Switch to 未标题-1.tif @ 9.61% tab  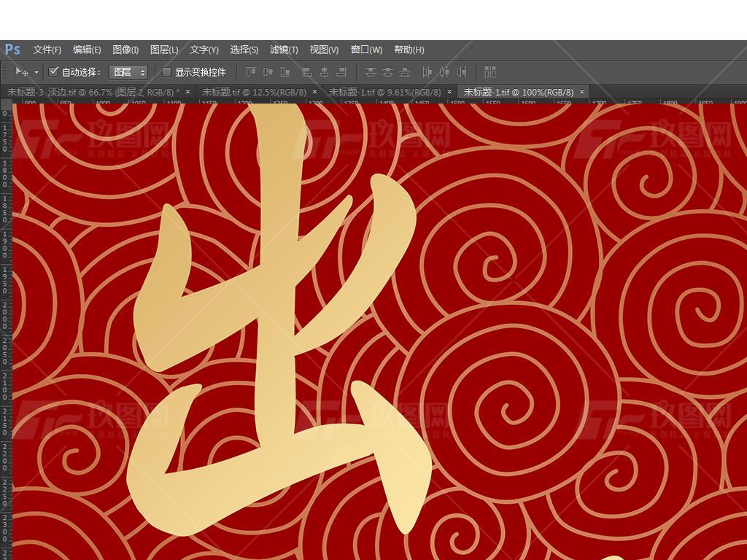click(x=385, y=92)
